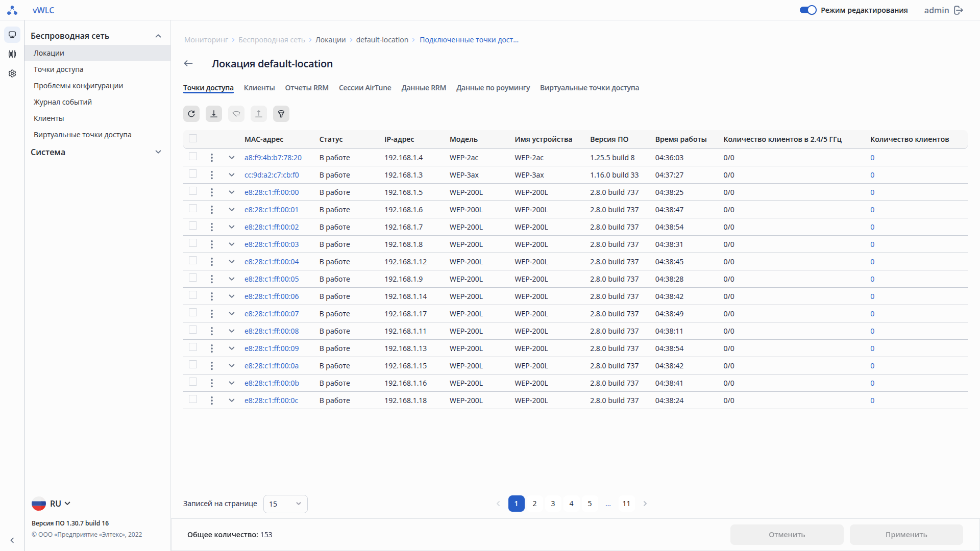Click the admin logout icon
980x551 pixels.
[x=959, y=10]
